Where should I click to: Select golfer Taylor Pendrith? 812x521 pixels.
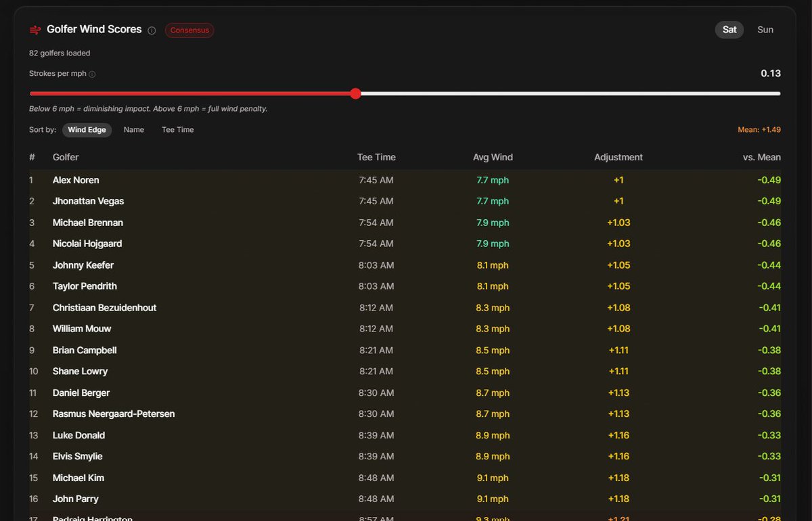point(85,286)
